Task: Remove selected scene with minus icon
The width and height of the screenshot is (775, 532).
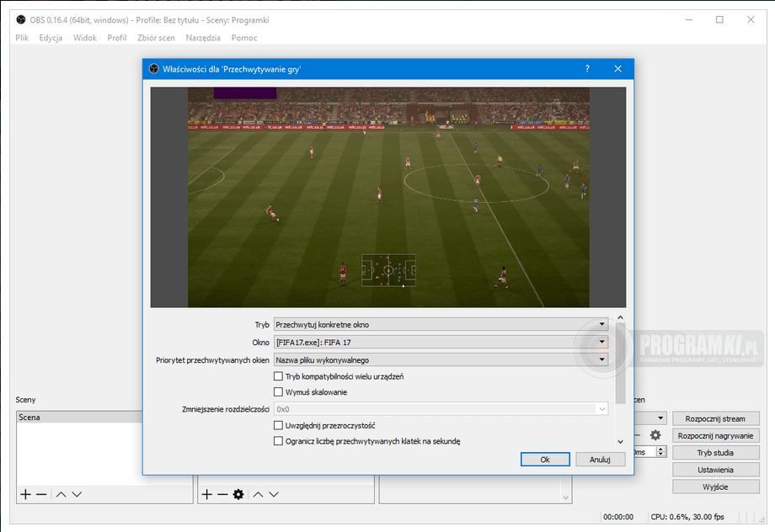Action: pyautogui.click(x=41, y=494)
